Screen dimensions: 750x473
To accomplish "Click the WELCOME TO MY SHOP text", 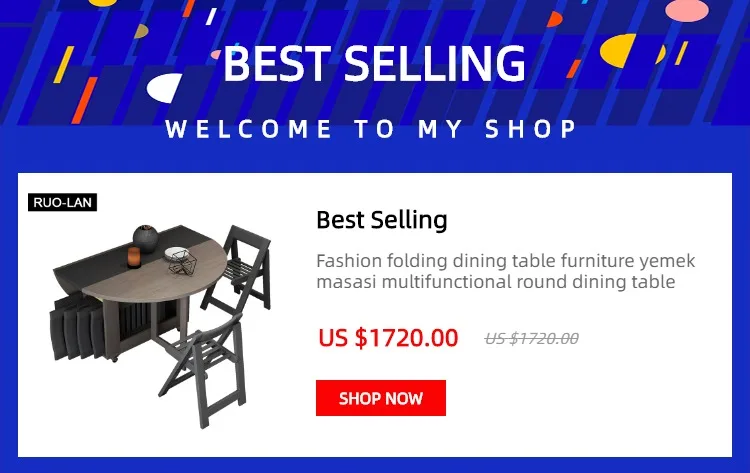I will point(371,129).
